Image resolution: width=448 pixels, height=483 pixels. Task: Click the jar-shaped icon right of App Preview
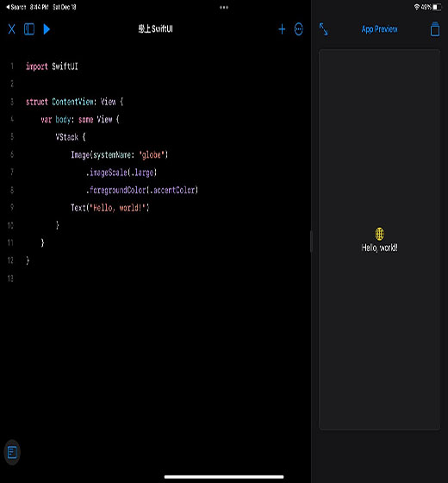tap(435, 29)
